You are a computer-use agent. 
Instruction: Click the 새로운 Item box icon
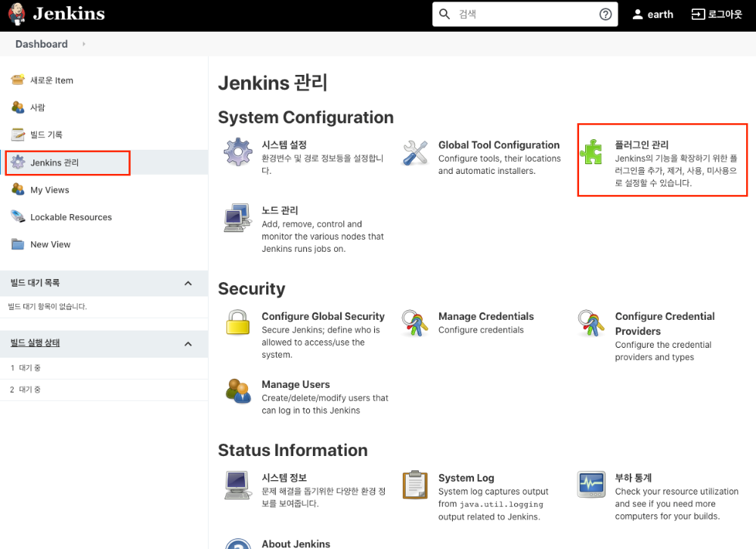tap(18, 80)
